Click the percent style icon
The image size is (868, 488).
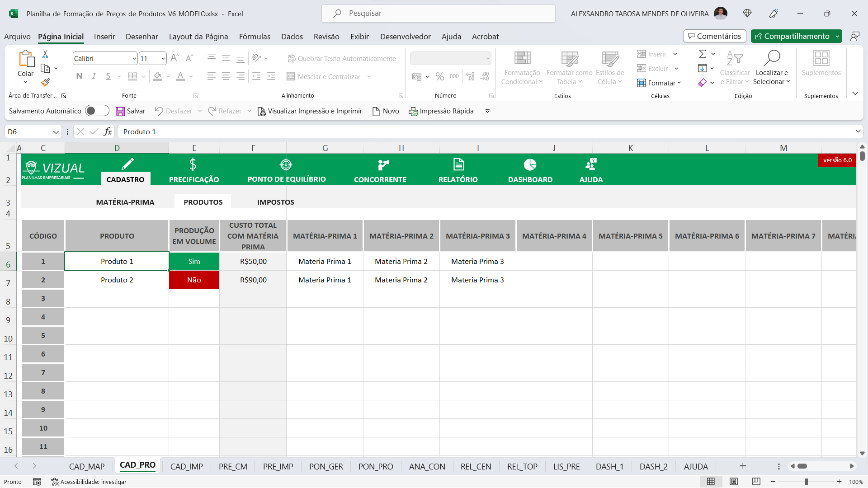tap(439, 77)
